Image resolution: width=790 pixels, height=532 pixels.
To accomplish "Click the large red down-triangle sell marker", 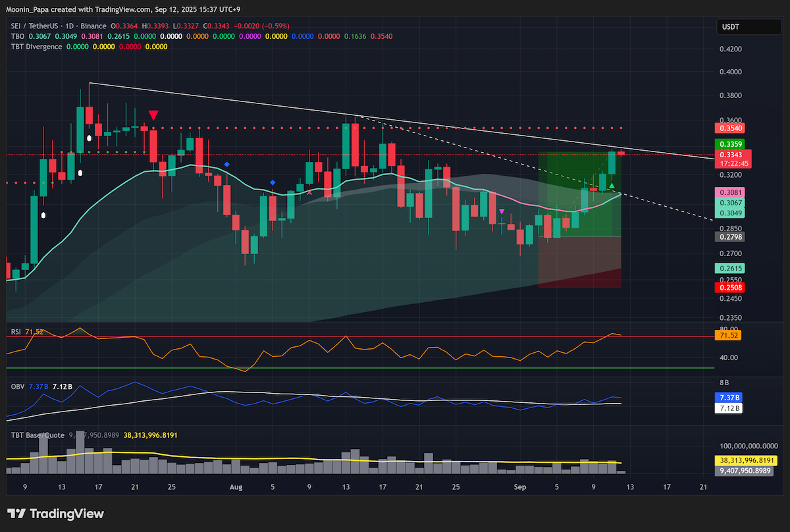I will [153, 115].
